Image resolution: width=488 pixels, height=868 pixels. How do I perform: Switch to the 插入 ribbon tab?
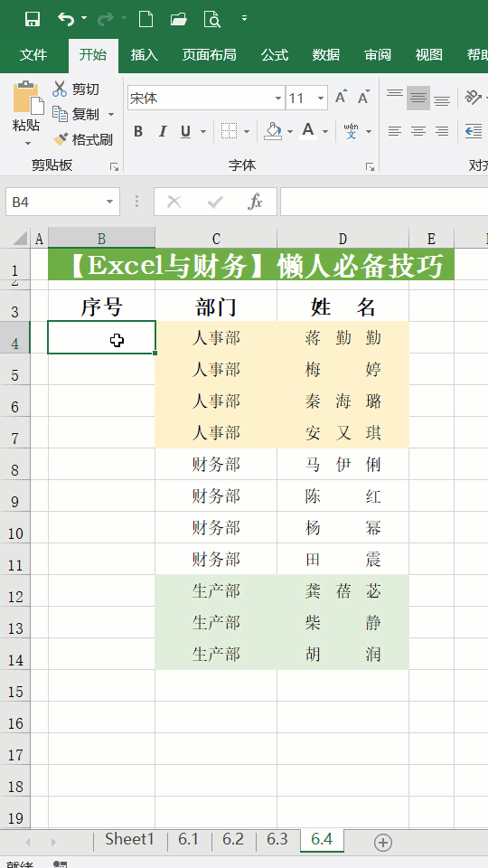pos(145,55)
